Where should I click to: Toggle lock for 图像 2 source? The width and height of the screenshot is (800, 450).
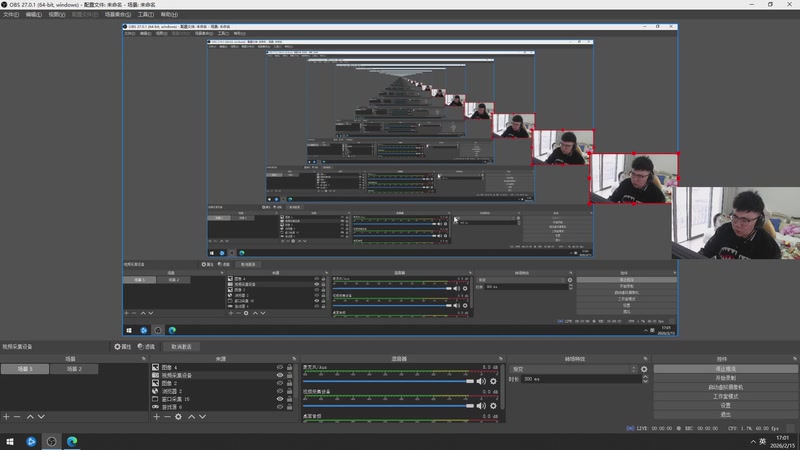pyautogui.click(x=289, y=383)
